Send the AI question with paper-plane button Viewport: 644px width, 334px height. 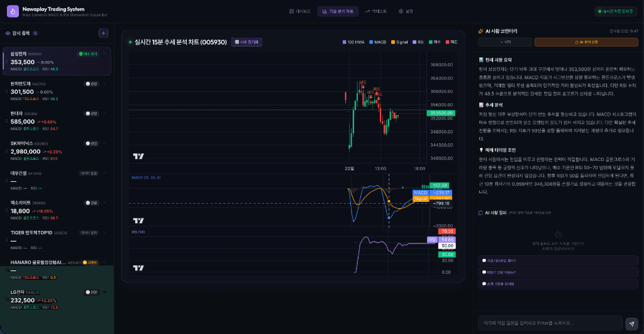pyautogui.click(x=631, y=324)
